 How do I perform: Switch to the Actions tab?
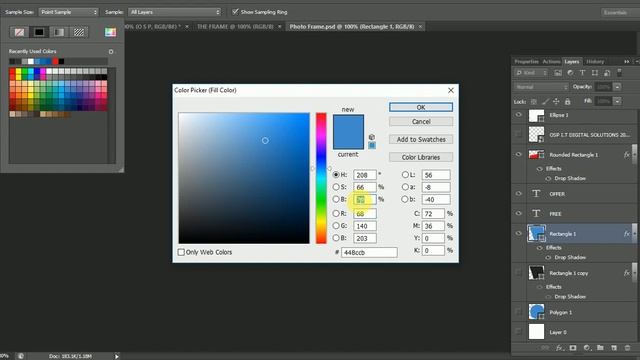[551, 62]
